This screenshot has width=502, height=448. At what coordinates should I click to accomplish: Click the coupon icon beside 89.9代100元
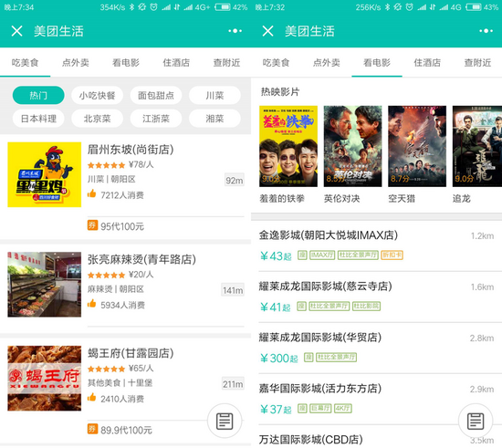click(92, 429)
